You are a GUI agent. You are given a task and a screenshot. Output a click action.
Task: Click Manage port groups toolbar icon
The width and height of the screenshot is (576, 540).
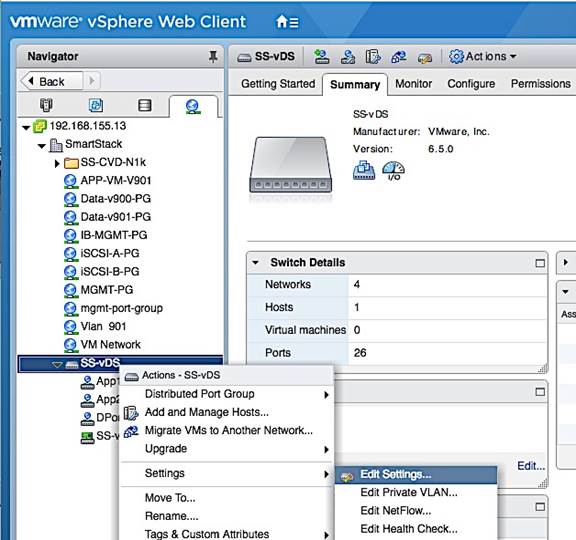(348, 57)
